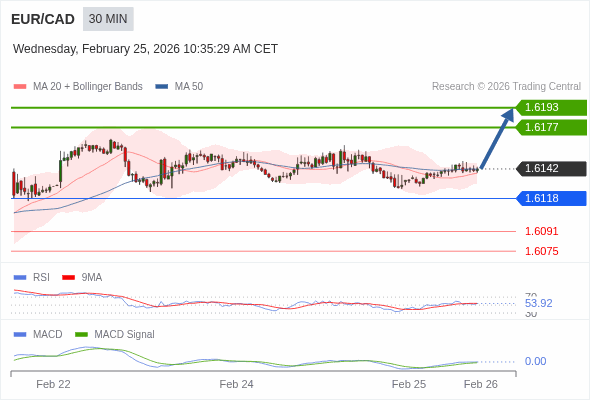Click the MACD legend label
The height and width of the screenshot is (400, 590).
click(x=48, y=335)
